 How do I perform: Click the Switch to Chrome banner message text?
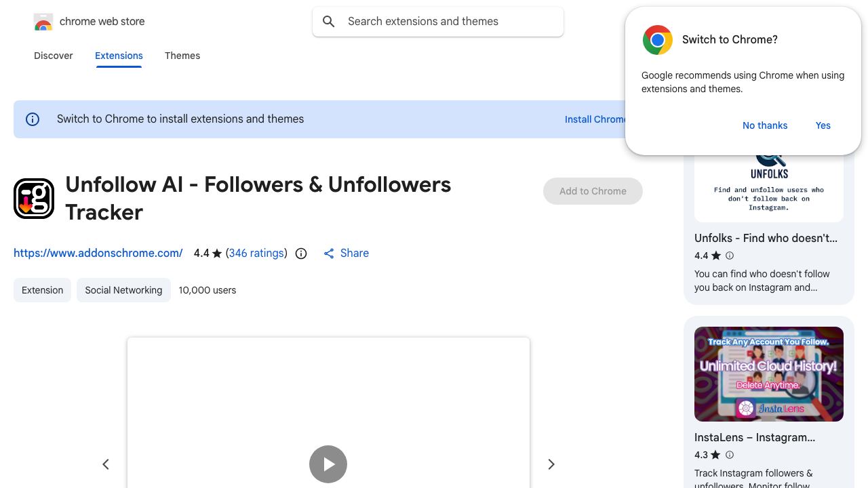point(180,119)
